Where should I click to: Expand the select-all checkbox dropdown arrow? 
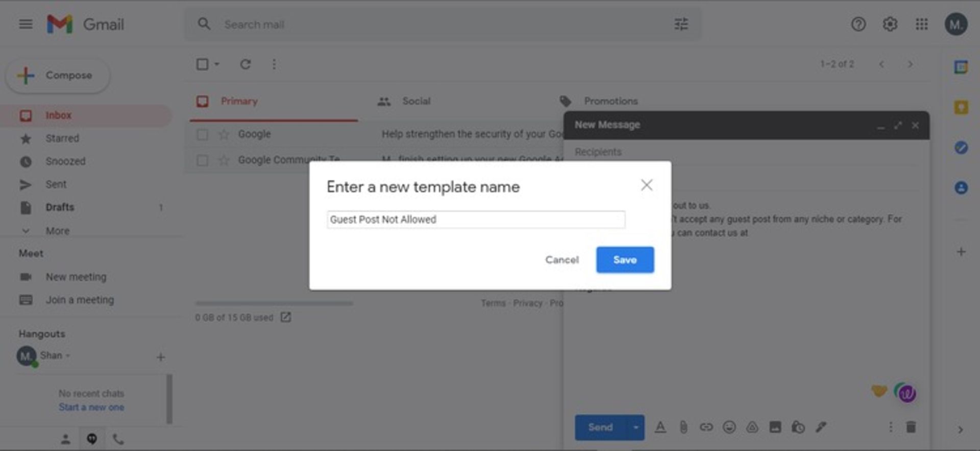217,64
